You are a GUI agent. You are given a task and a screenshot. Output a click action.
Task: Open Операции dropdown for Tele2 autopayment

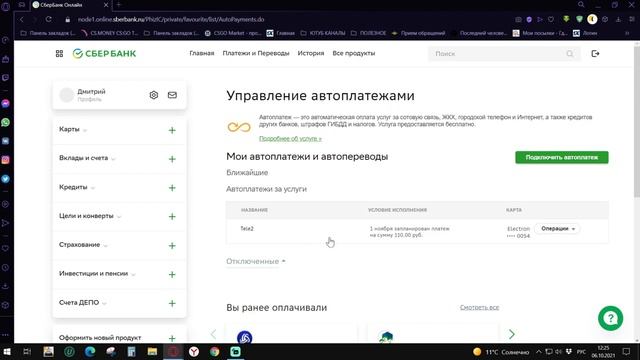click(x=558, y=229)
